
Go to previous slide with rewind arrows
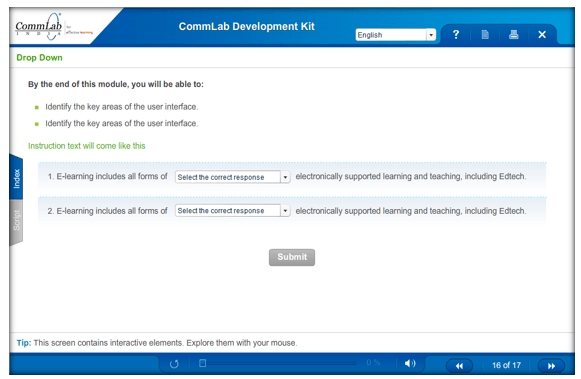[459, 366]
